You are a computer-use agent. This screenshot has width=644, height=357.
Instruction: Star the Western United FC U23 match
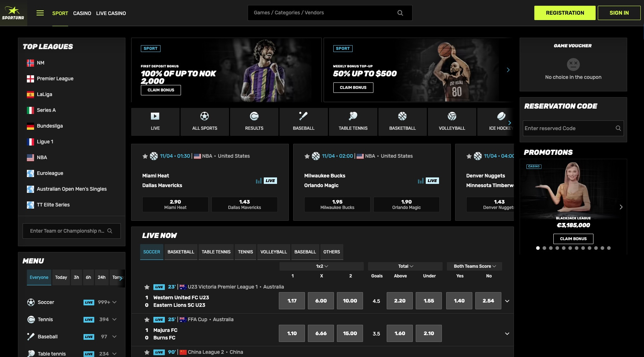click(x=147, y=287)
